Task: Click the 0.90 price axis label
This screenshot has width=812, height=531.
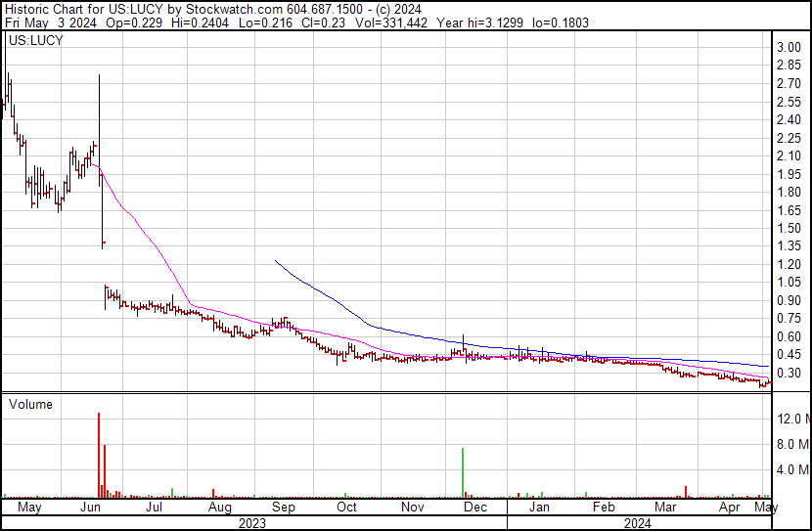Action: pyautogui.click(x=789, y=300)
